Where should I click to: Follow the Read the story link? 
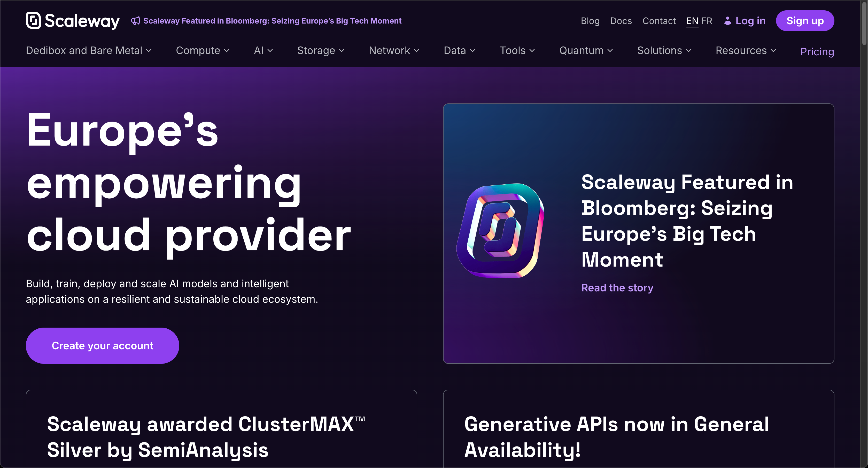pyautogui.click(x=617, y=288)
